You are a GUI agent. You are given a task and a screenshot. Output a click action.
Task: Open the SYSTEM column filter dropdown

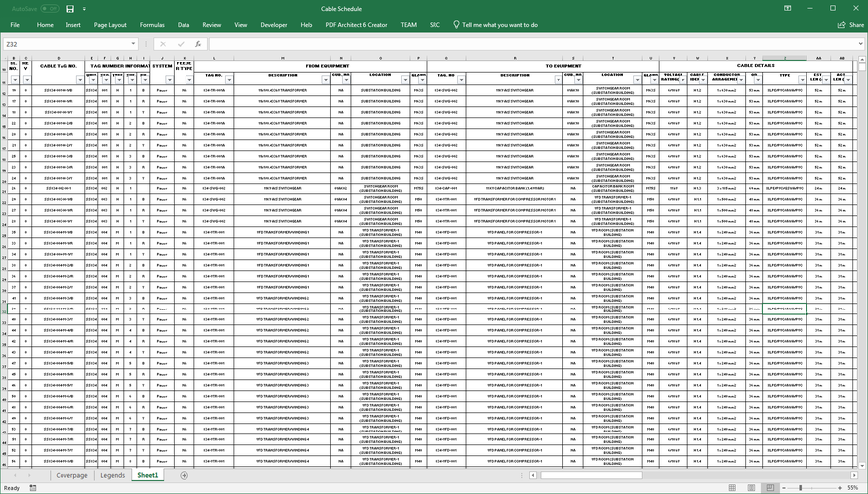[x=170, y=80]
